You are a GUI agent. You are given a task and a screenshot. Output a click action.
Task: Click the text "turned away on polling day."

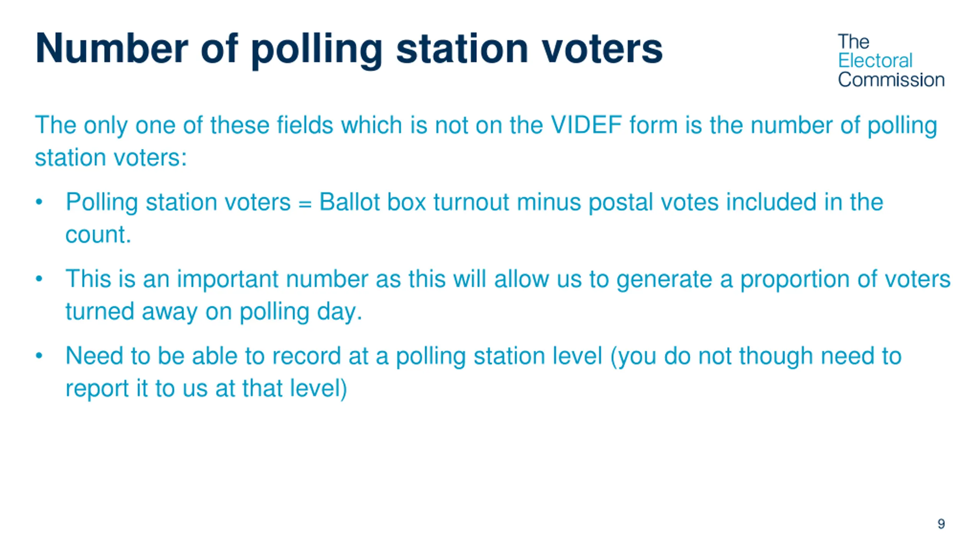pyautogui.click(x=214, y=312)
